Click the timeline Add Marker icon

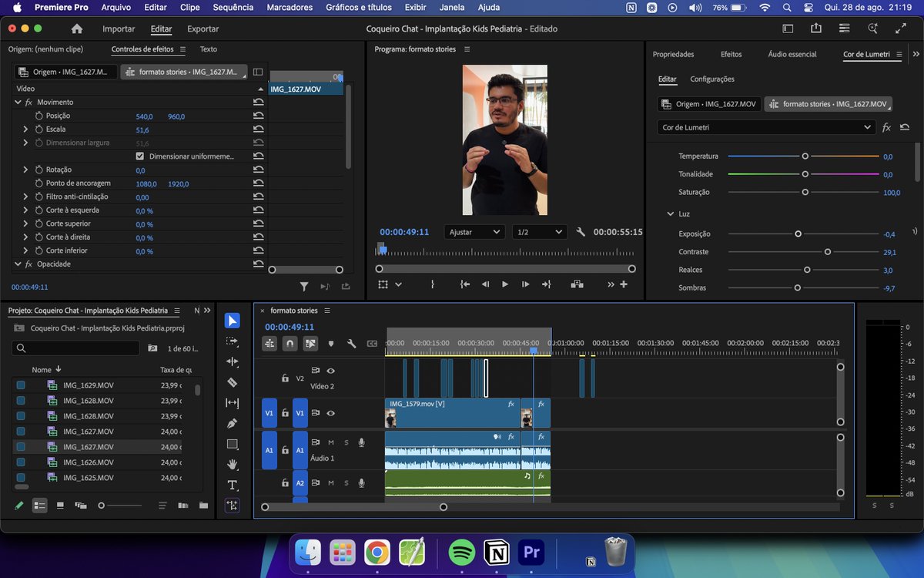331,344
